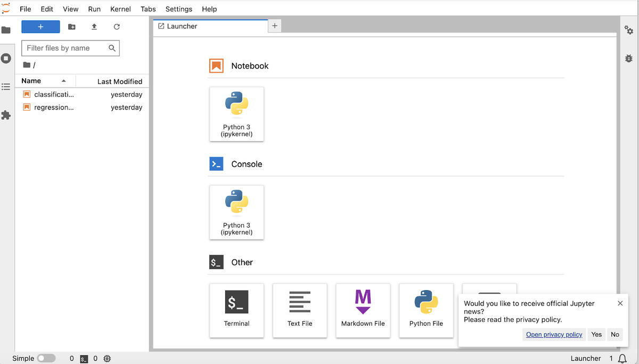This screenshot has height=364, width=639.
Task: Open Property Inspector gears icon
Action: (x=629, y=30)
